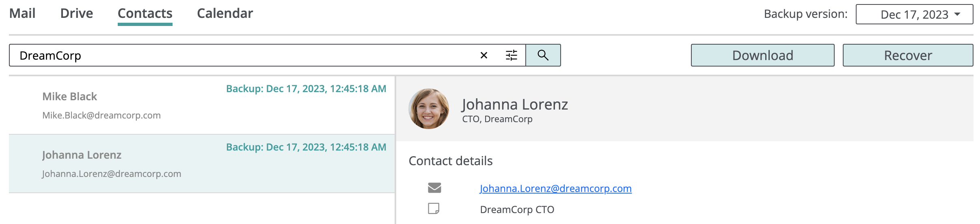
Task: Click the Johanna.Lorenz@dreamcorp.com text in the contact list
Action: coord(112,174)
